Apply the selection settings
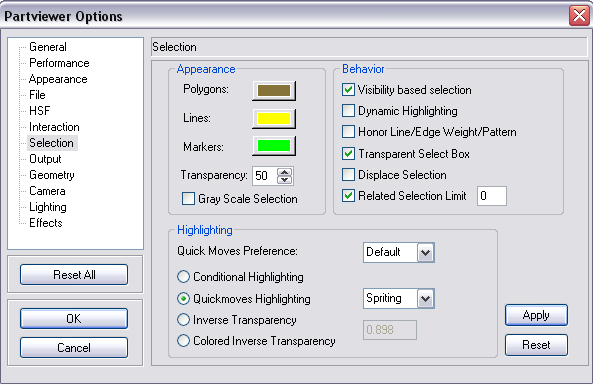 536,315
